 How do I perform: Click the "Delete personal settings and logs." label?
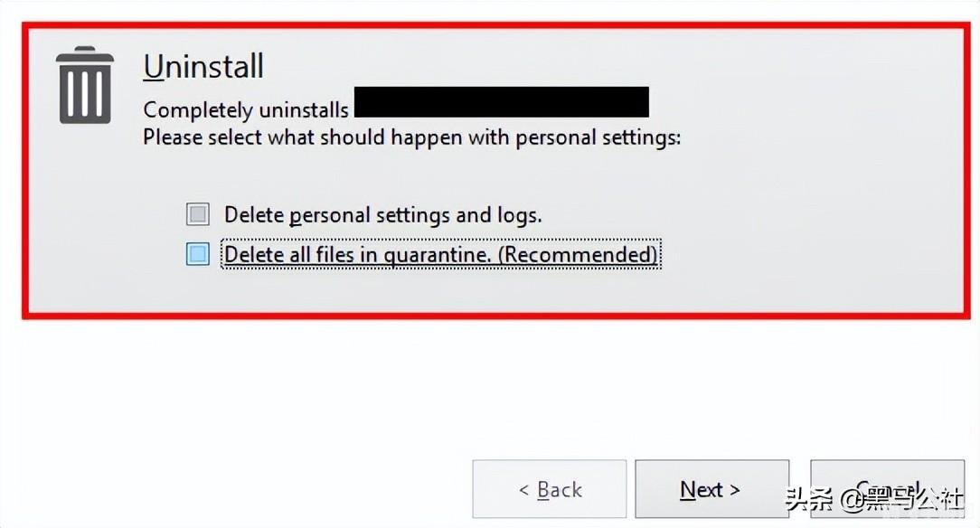(x=382, y=215)
